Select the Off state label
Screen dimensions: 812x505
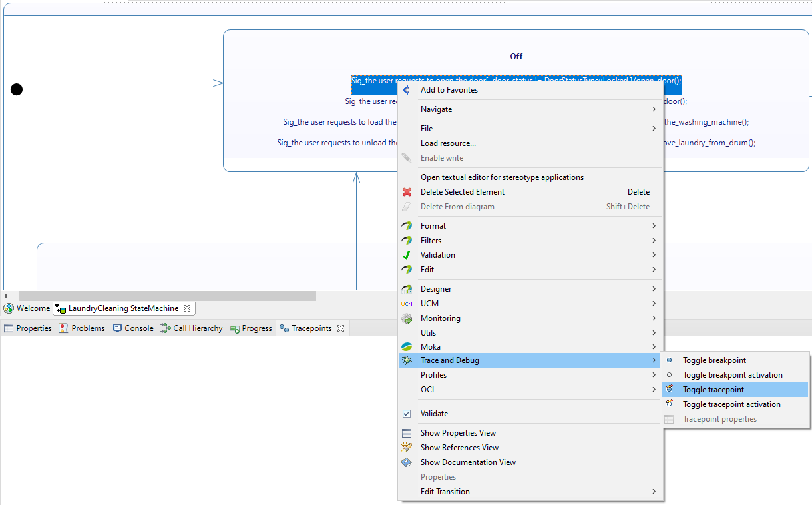(x=516, y=57)
